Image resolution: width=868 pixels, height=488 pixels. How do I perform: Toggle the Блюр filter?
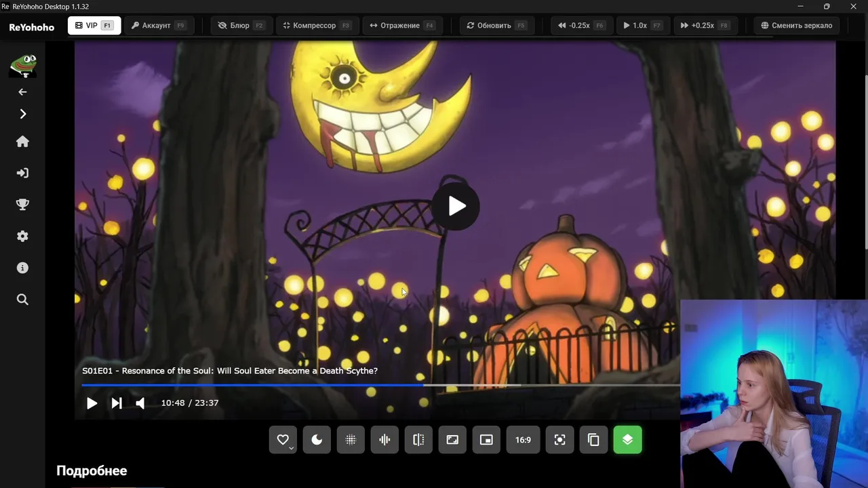click(241, 26)
